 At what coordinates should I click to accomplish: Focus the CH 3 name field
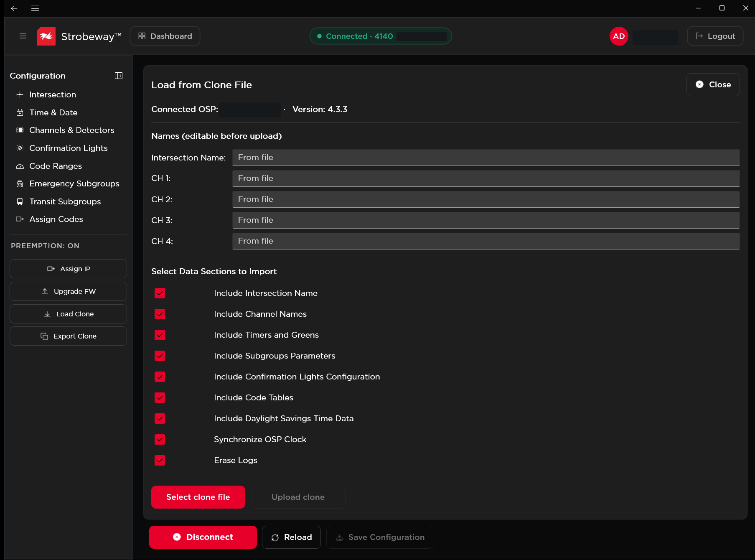(x=486, y=220)
